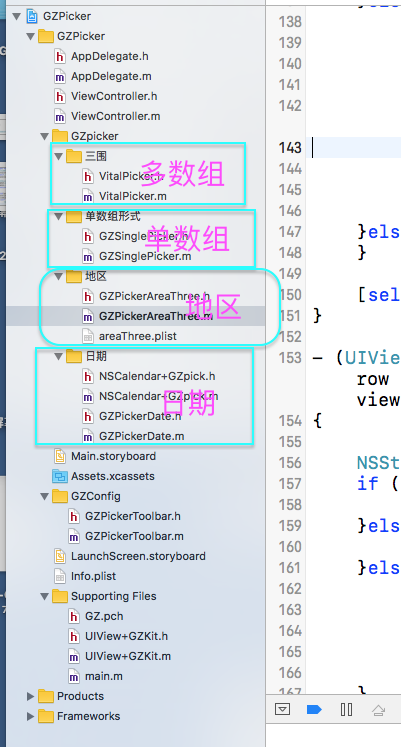401x747 pixels.
Task: Open UIView+GZKit.h file
Action: coord(127,636)
